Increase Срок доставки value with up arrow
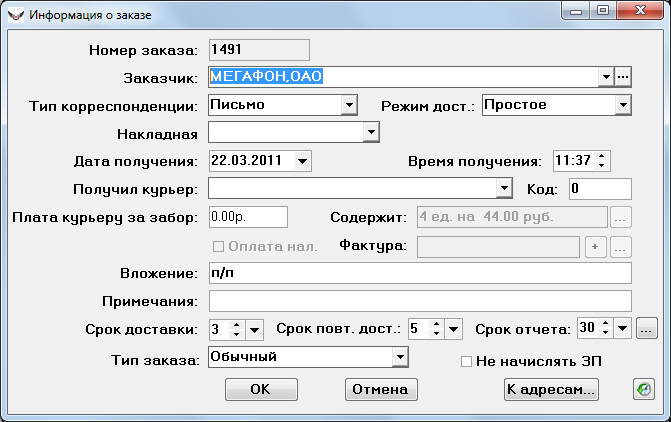Image resolution: width=671 pixels, height=422 pixels. 237,325
